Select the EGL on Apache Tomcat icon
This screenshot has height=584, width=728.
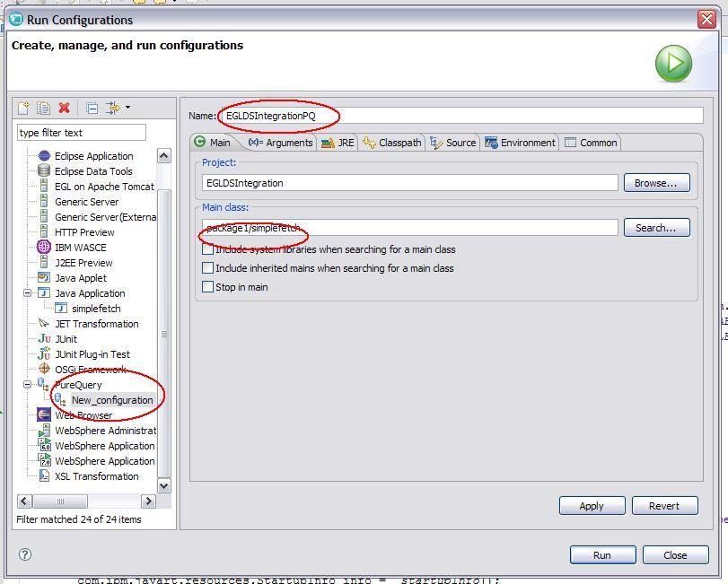tap(44, 186)
